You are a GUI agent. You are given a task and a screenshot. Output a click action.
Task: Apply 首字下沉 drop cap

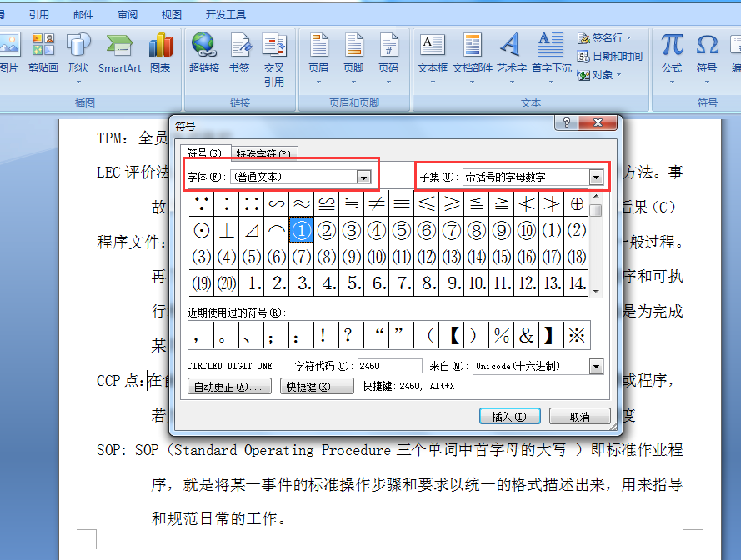coord(552,58)
